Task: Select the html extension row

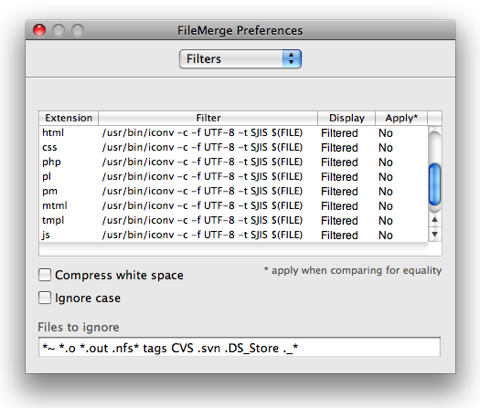Action: tap(233, 133)
